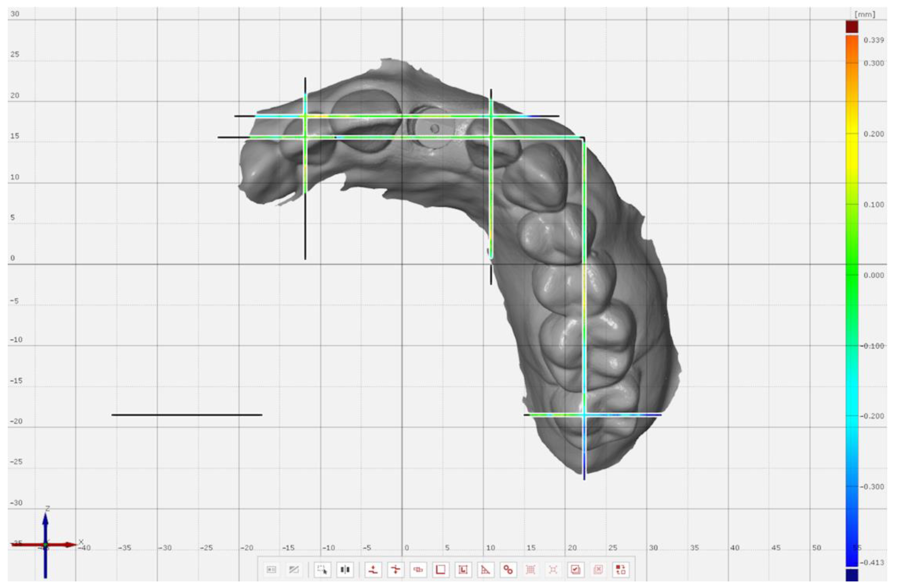Click the X-Z coordinate axis gizmo
The height and width of the screenshot is (588, 897).
(x=45, y=545)
